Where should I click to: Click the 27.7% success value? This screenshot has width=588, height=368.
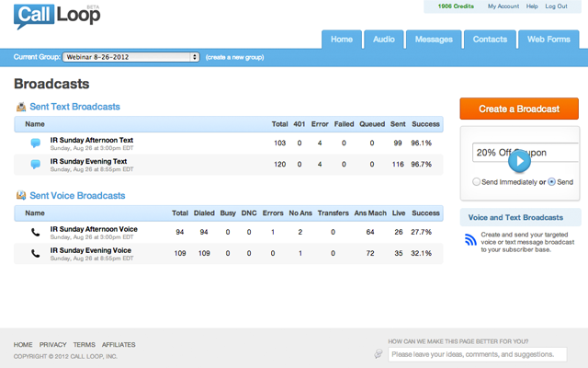(x=421, y=232)
